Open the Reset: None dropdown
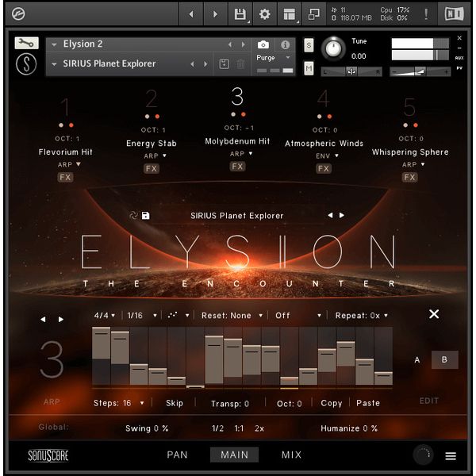 point(232,316)
